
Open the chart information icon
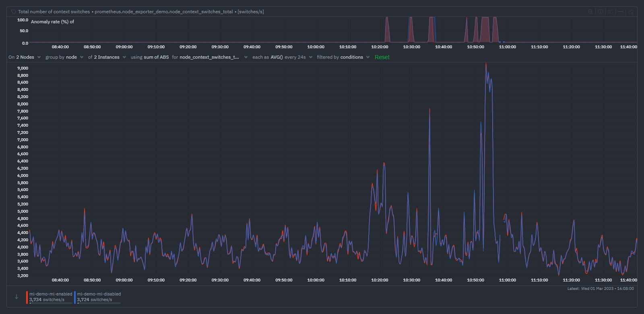[601, 12]
